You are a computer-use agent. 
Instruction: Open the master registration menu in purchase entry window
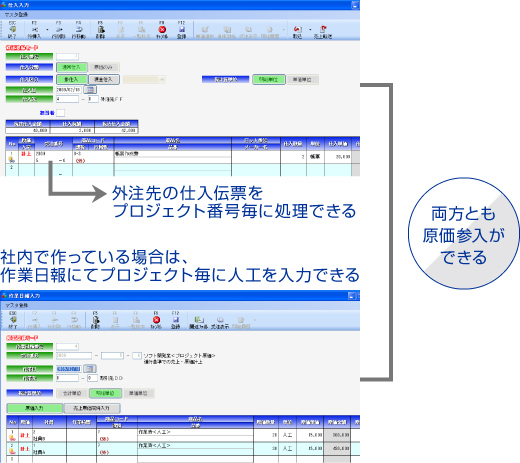click(16, 15)
